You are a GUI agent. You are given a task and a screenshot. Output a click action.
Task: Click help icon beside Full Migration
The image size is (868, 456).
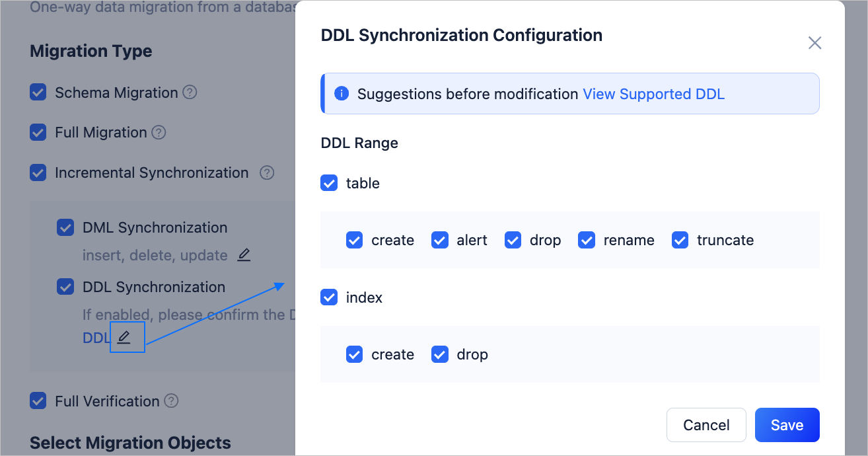coord(159,132)
